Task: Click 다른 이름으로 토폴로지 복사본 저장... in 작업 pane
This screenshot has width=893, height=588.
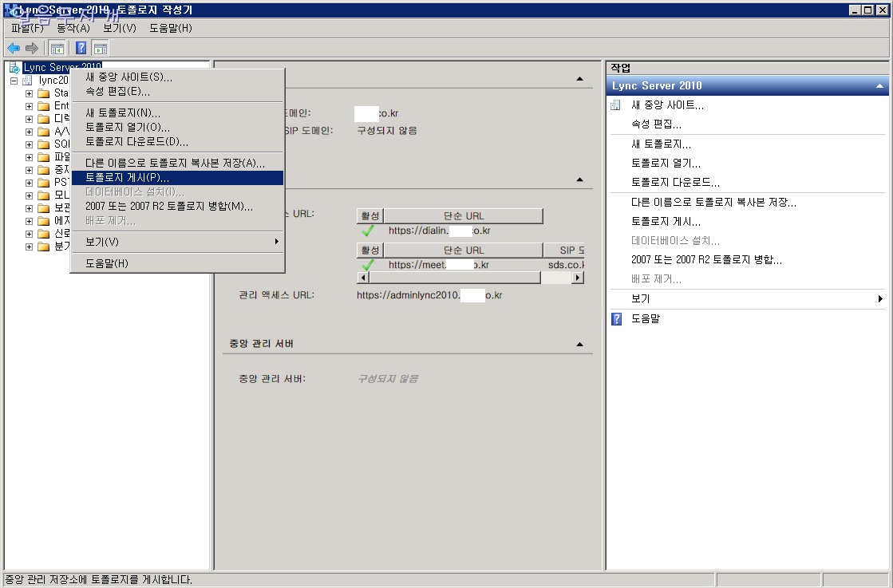Action: [x=713, y=202]
